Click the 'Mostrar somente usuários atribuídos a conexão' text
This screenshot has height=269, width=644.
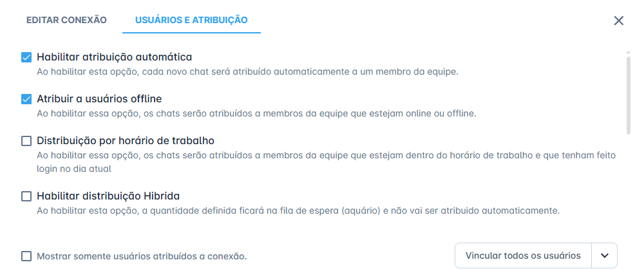142,257
